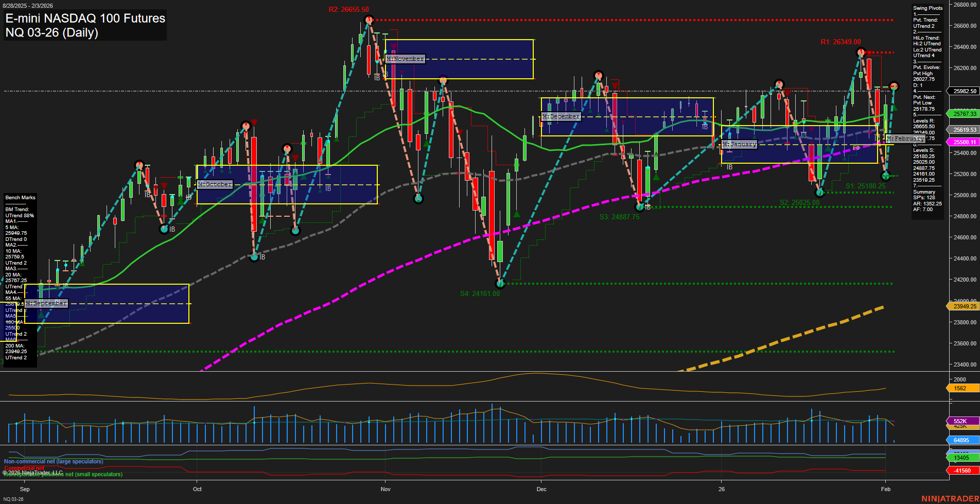
Task: Click the R2: 26655.50 resistance label
Action: pos(349,9)
